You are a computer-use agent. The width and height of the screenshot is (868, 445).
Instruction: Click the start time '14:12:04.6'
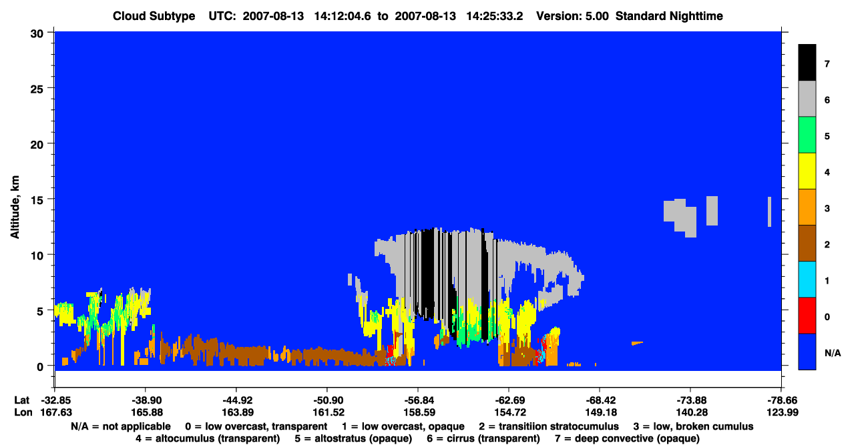[x=343, y=16]
